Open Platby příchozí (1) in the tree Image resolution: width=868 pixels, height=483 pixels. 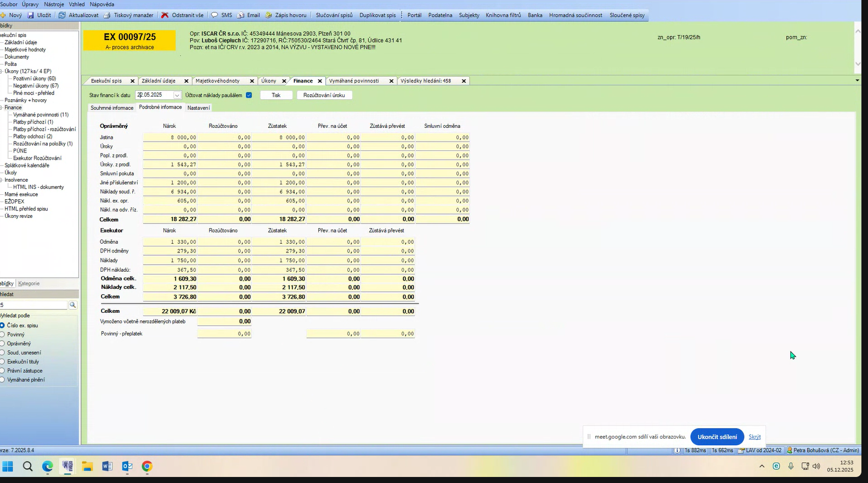click(33, 122)
